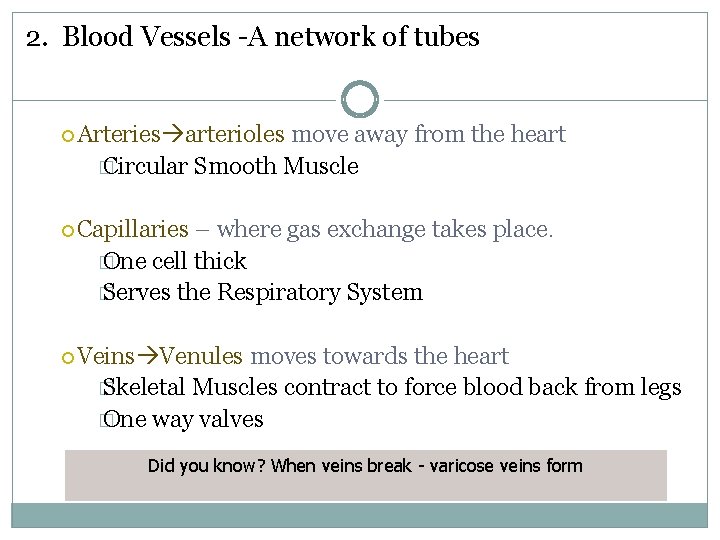The image size is (720, 540).
Task: Click the square bullet before Circular Smooth Muscle
Action: pos(104,168)
